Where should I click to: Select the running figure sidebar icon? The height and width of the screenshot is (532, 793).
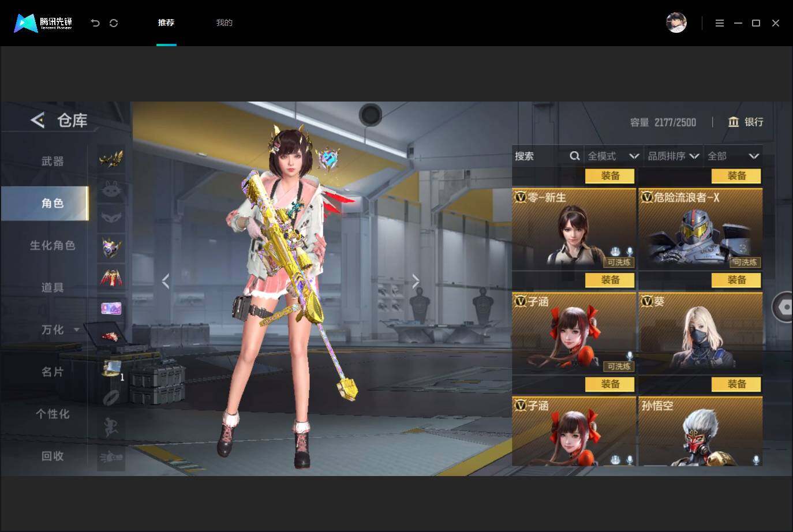(111, 428)
